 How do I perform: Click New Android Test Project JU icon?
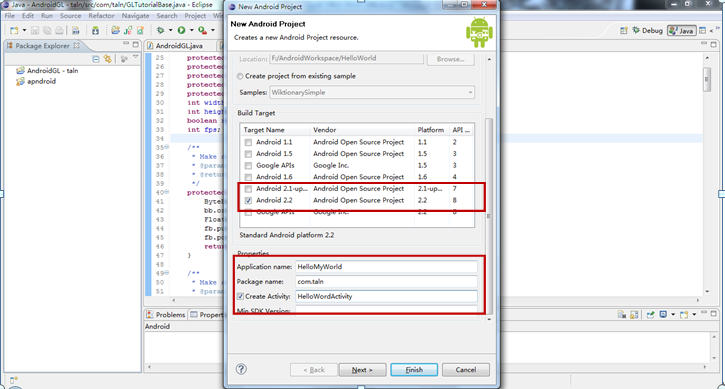click(128, 31)
